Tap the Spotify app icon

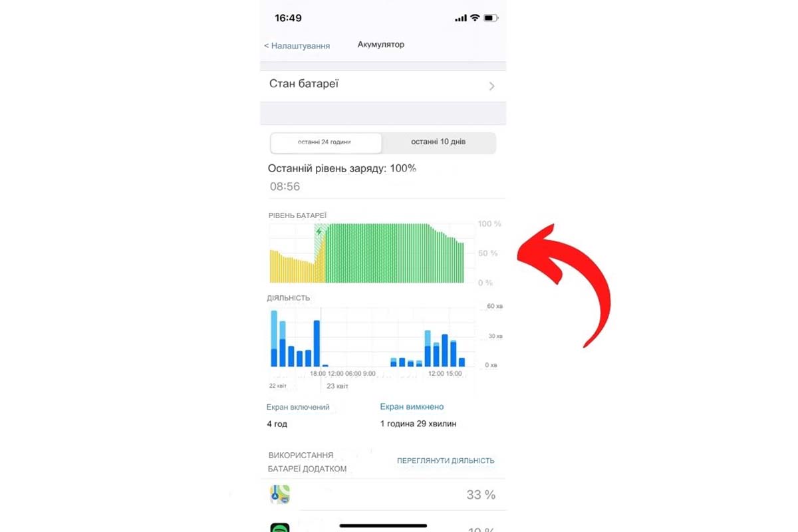280,527
